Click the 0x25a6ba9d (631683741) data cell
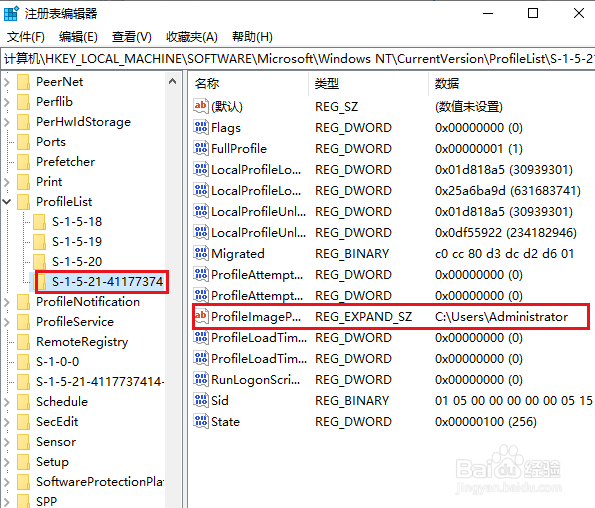This screenshot has width=595, height=508. click(x=508, y=191)
